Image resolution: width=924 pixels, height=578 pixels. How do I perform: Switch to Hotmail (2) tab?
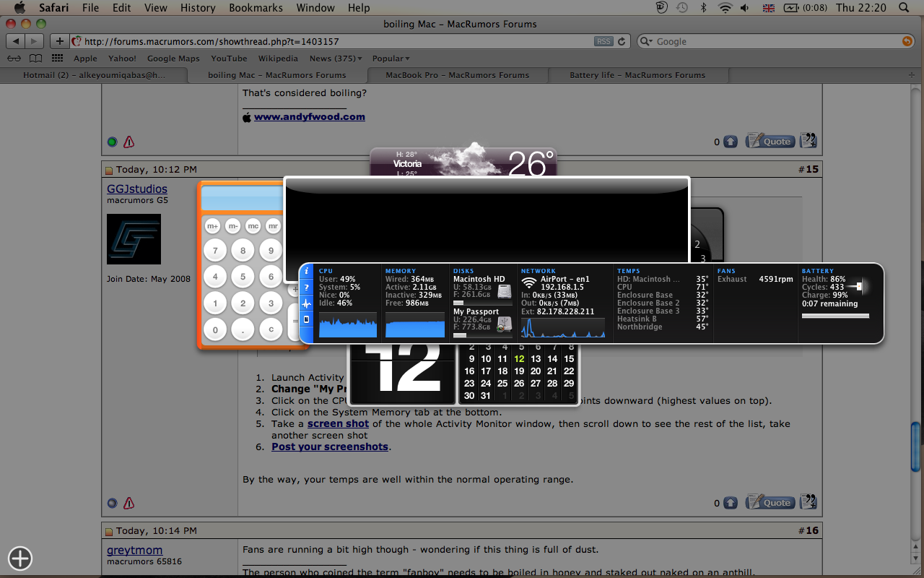coord(94,75)
